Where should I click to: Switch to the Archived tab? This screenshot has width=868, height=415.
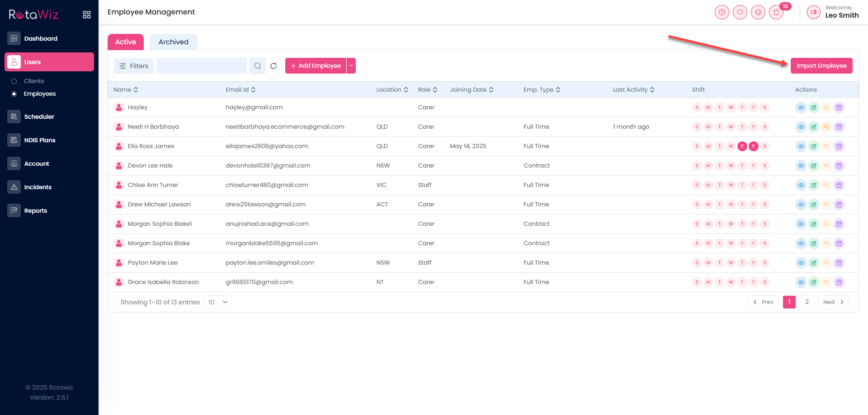coord(173,42)
